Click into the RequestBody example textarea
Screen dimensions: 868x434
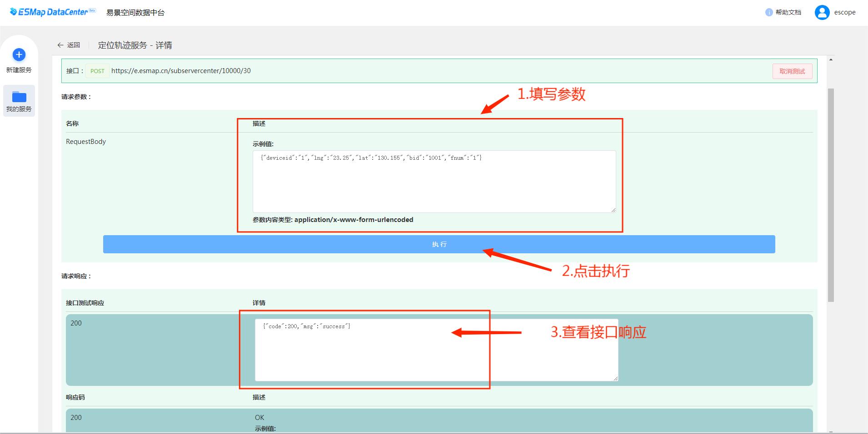pyautogui.click(x=434, y=182)
